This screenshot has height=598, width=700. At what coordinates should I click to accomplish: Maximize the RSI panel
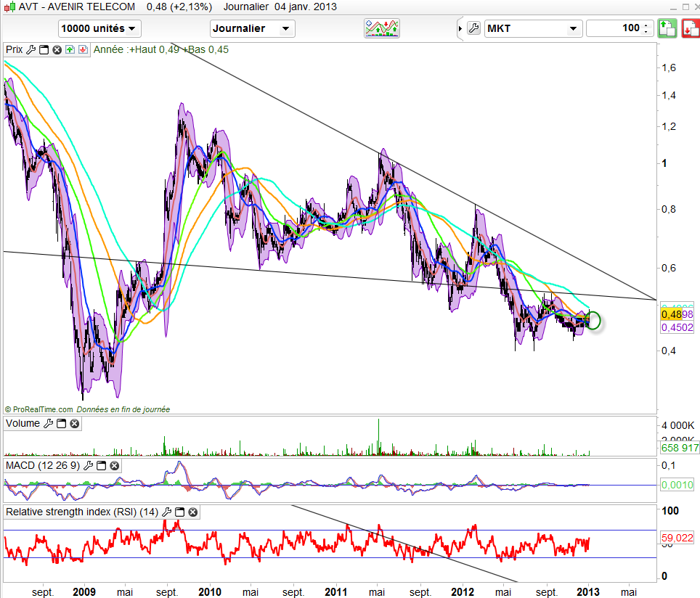click(179, 512)
